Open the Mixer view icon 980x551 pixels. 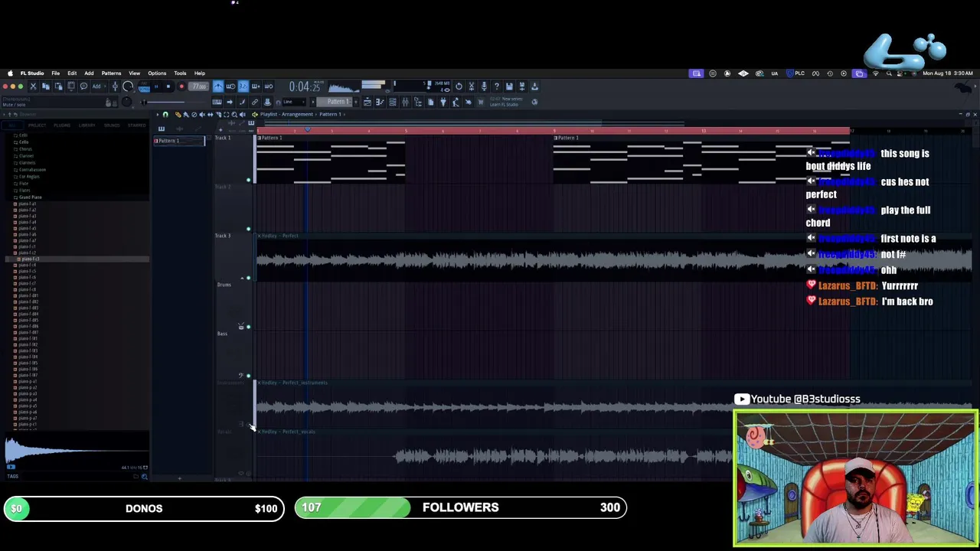[405, 102]
